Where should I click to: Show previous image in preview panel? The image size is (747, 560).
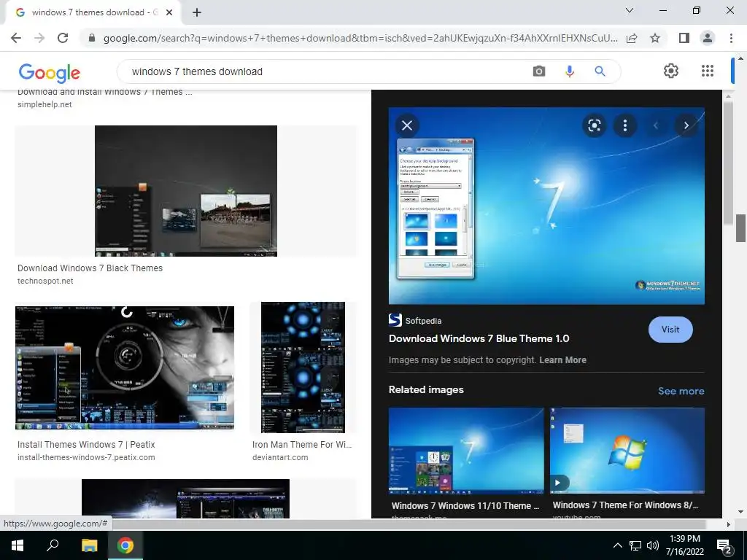(x=656, y=125)
